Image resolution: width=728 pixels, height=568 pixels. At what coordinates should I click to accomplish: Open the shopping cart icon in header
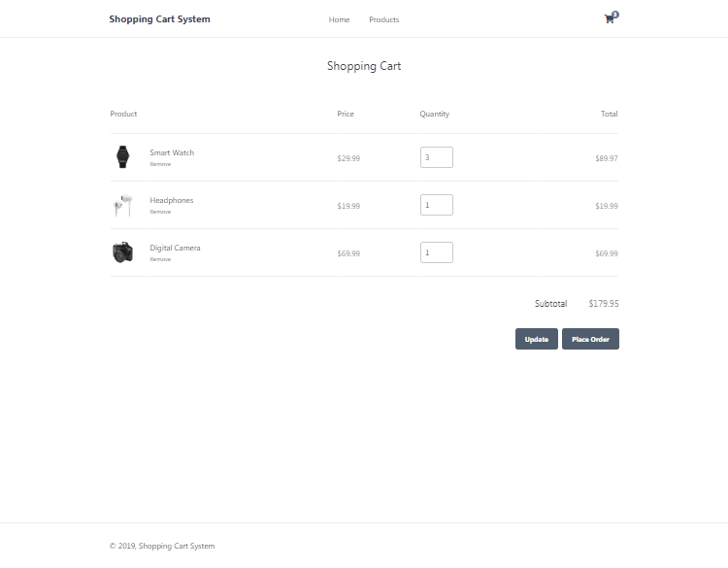tap(609, 19)
